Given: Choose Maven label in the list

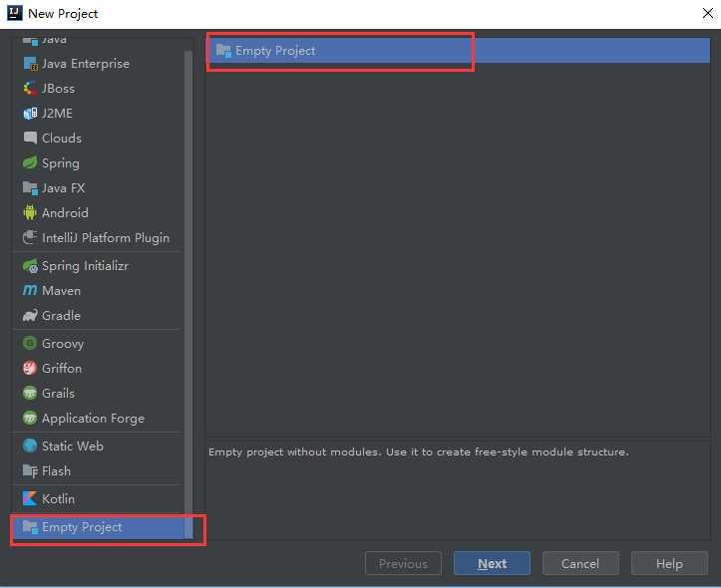Looking at the screenshot, I should pyautogui.click(x=61, y=290).
